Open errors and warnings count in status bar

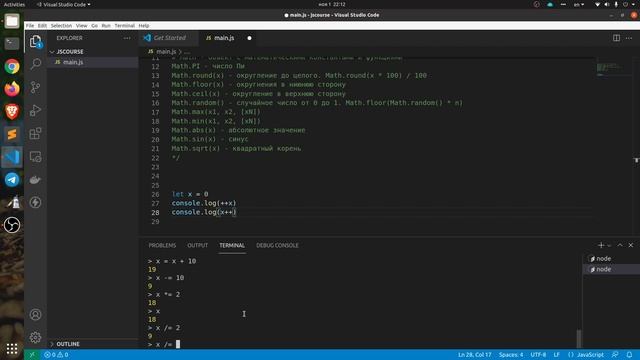tap(56, 355)
